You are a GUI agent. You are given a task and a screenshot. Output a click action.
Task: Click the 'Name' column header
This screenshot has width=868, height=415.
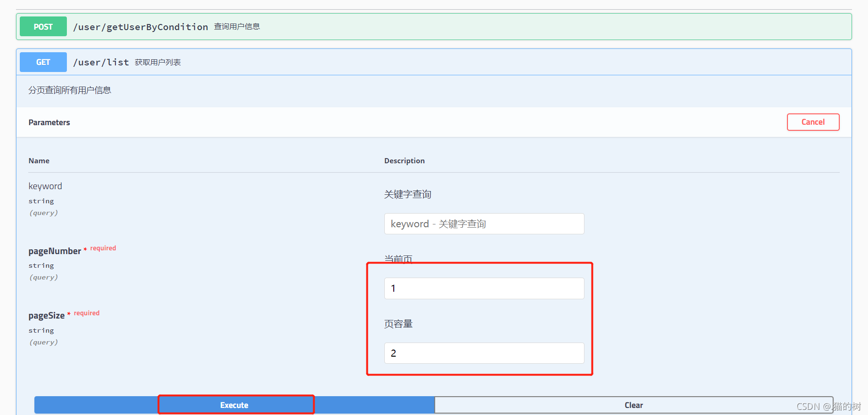click(39, 161)
